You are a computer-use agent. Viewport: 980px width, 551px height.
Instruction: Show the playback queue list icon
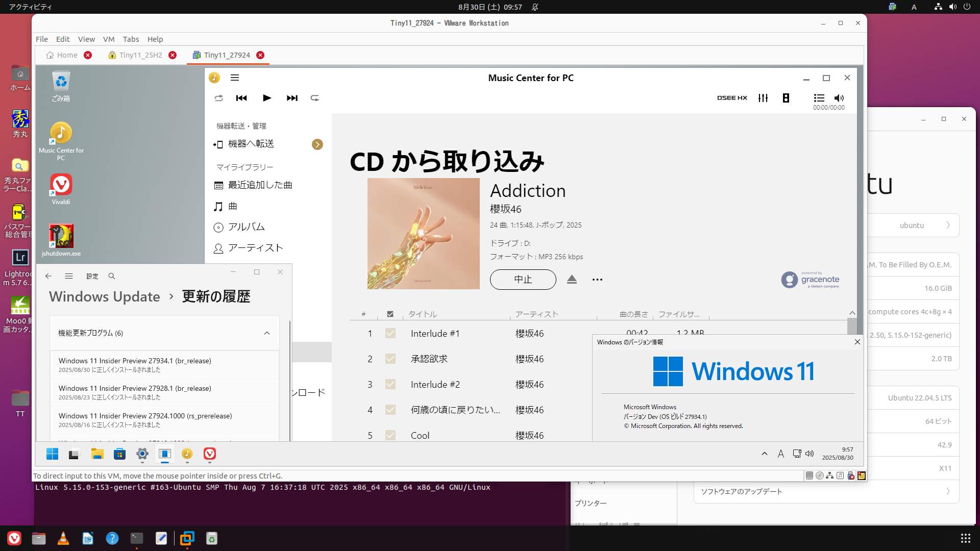[x=819, y=98]
